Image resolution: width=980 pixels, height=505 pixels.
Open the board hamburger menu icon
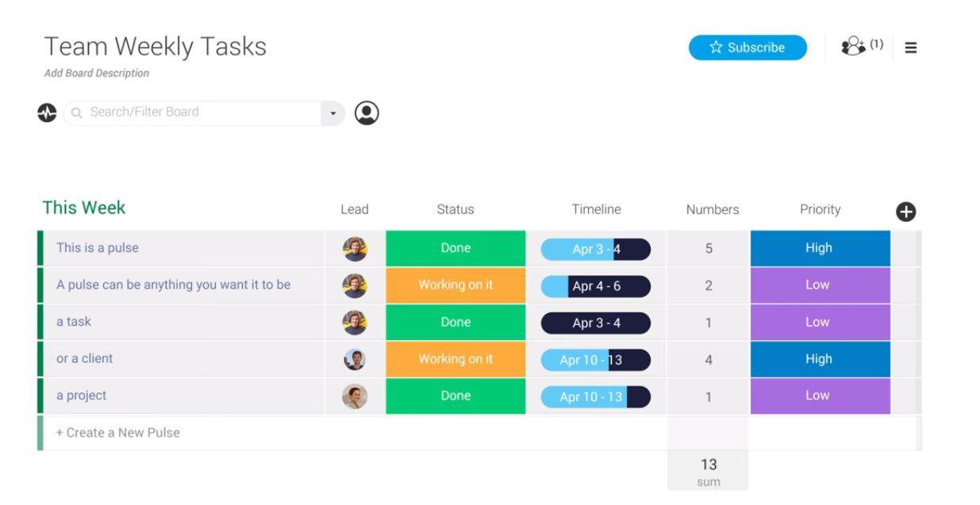tap(910, 47)
